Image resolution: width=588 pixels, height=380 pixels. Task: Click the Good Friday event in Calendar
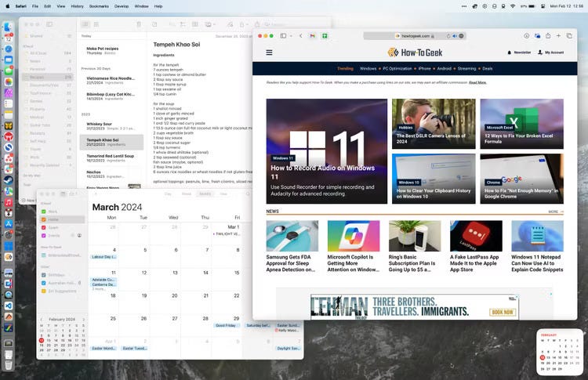[x=226, y=325]
